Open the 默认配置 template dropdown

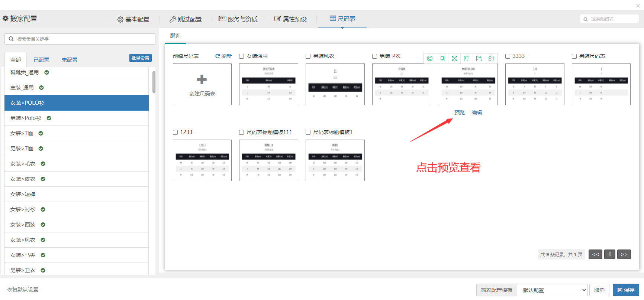pos(552,290)
